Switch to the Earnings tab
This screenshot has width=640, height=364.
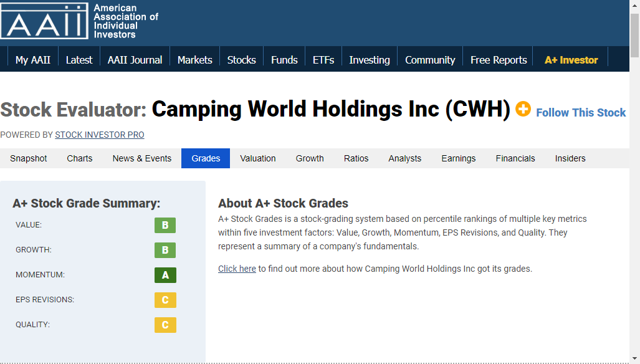(459, 158)
